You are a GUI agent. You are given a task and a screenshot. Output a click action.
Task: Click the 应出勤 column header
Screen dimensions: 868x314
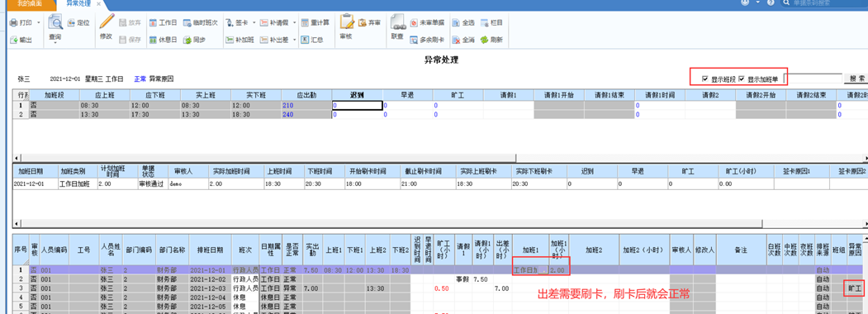(x=306, y=95)
